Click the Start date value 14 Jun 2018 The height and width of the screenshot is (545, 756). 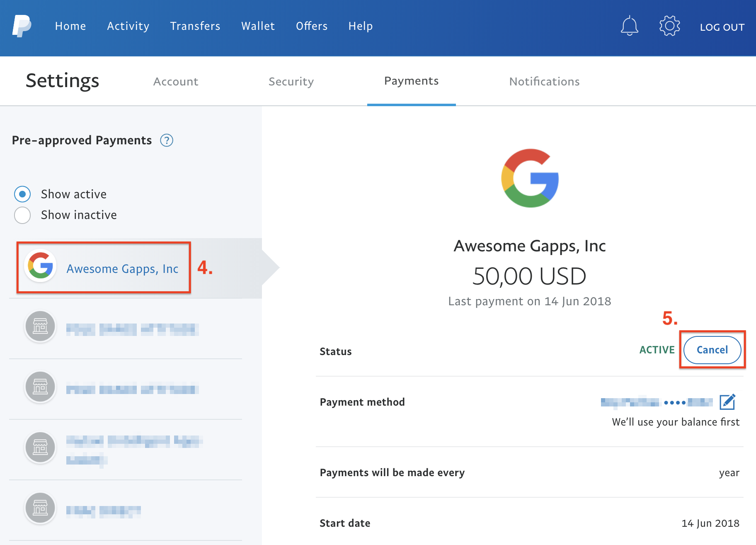[710, 523]
